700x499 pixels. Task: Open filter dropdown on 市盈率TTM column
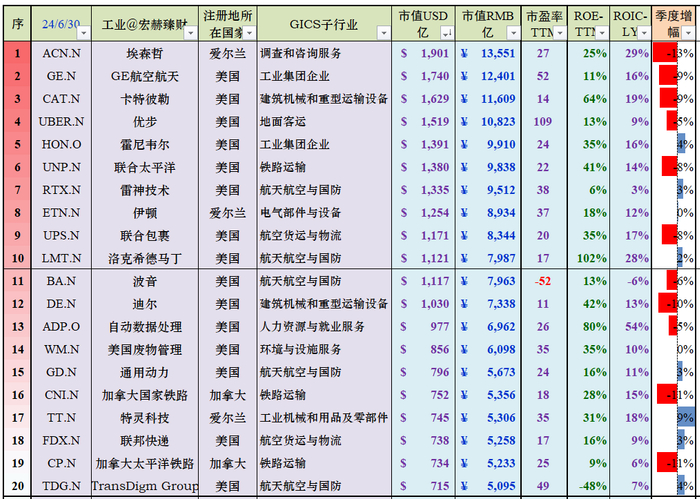[560, 33]
